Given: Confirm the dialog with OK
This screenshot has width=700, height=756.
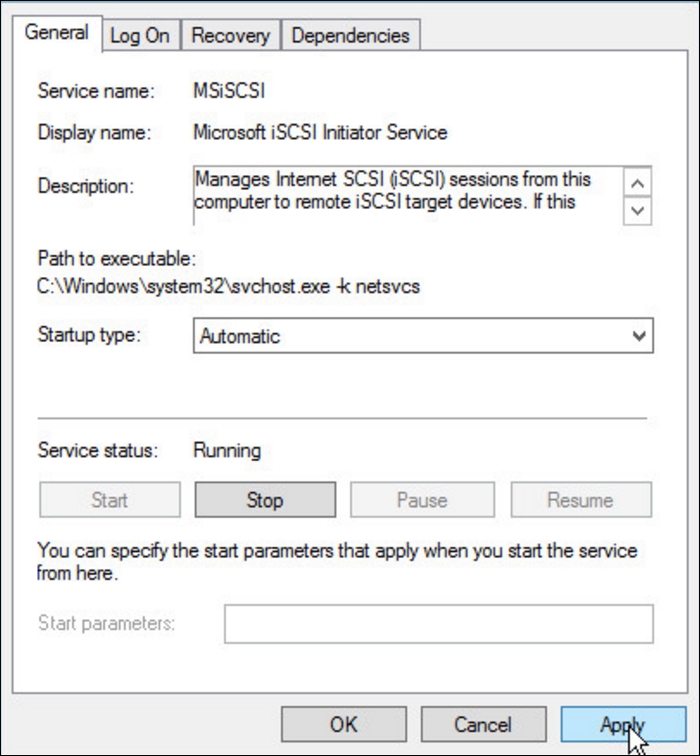Looking at the screenshot, I should point(344,723).
